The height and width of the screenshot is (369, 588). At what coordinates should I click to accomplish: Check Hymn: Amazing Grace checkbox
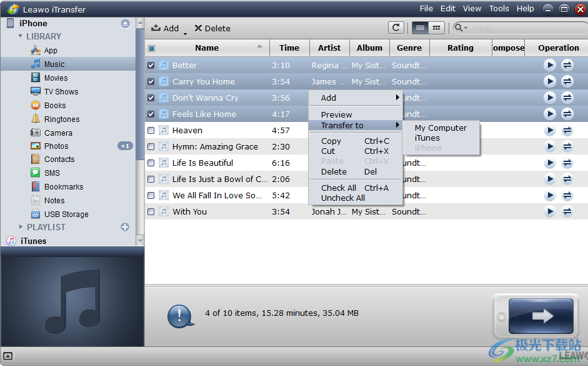(x=151, y=146)
